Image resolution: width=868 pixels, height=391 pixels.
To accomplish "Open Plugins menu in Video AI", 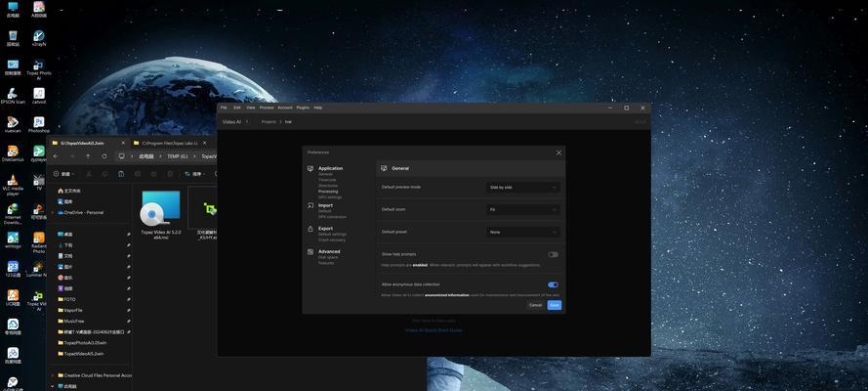I will click(x=303, y=108).
